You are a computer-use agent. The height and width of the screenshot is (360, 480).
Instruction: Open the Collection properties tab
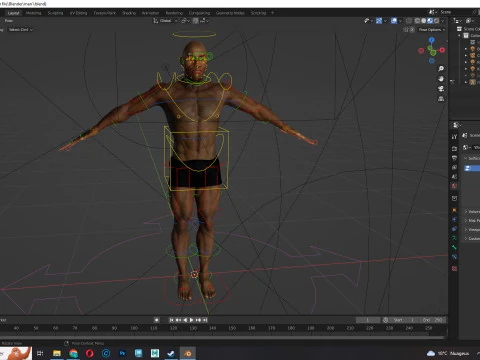point(454,198)
